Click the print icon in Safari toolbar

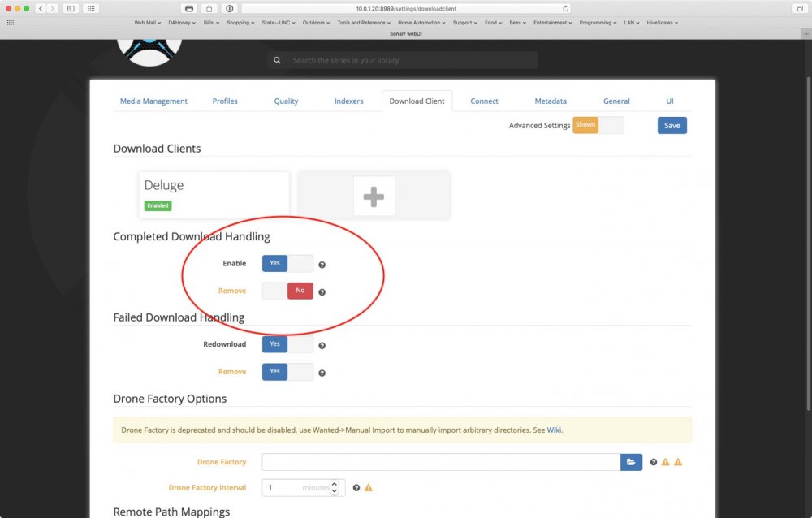tap(189, 8)
